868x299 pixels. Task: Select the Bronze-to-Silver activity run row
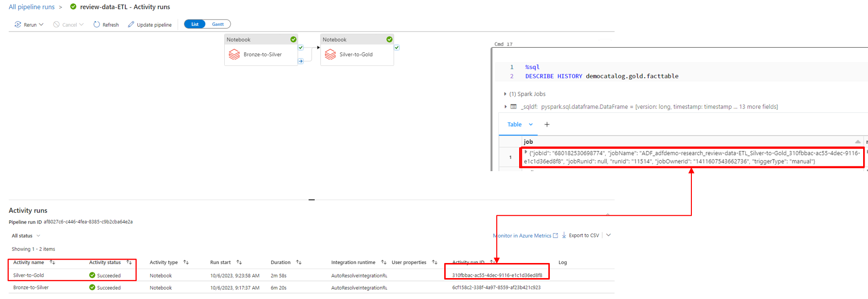31,287
